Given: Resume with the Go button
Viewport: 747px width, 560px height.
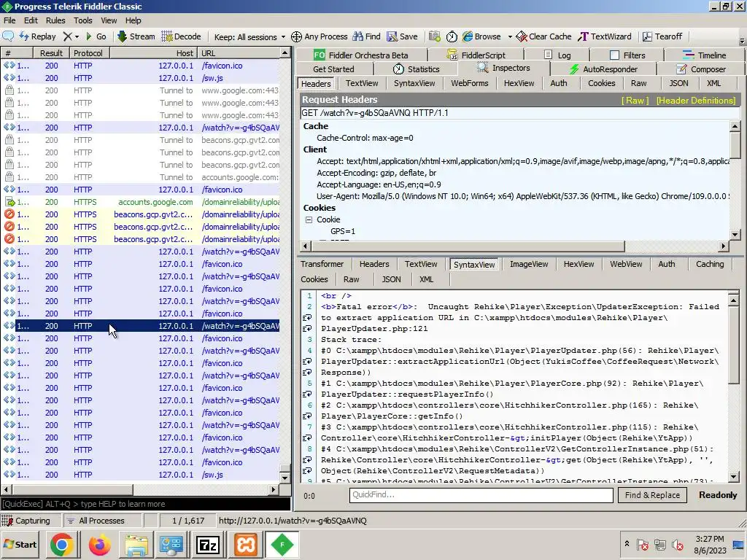Looking at the screenshot, I should pyautogui.click(x=96, y=36).
